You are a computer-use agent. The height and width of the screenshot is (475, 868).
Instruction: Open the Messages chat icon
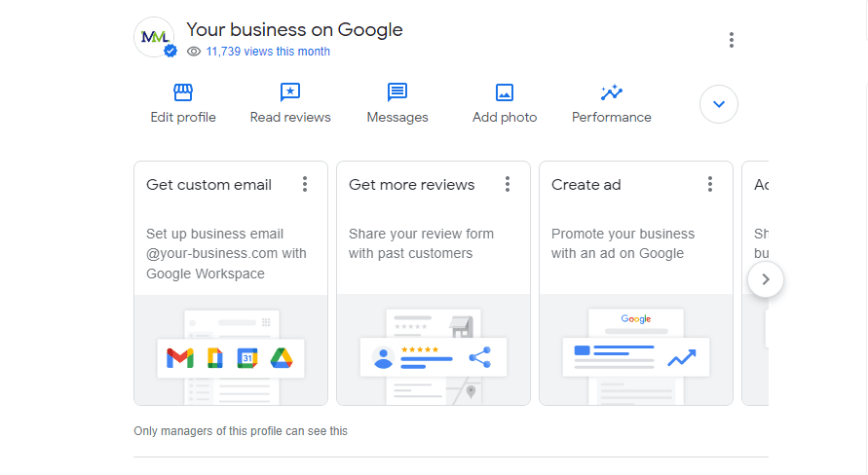tap(397, 92)
